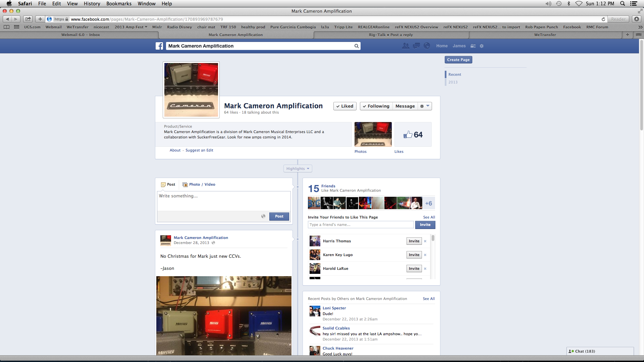Open Safari downloads button
This screenshot has height=362, width=644.
pyautogui.click(x=636, y=19)
